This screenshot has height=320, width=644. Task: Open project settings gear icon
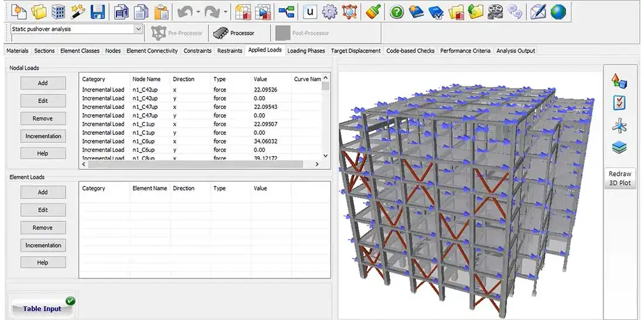pos(330,12)
